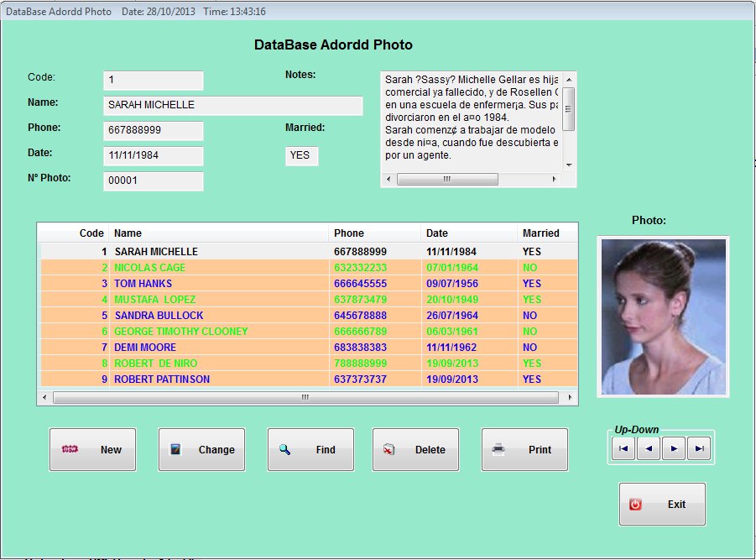
Task: Advance to the next record
Action: [x=674, y=448]
